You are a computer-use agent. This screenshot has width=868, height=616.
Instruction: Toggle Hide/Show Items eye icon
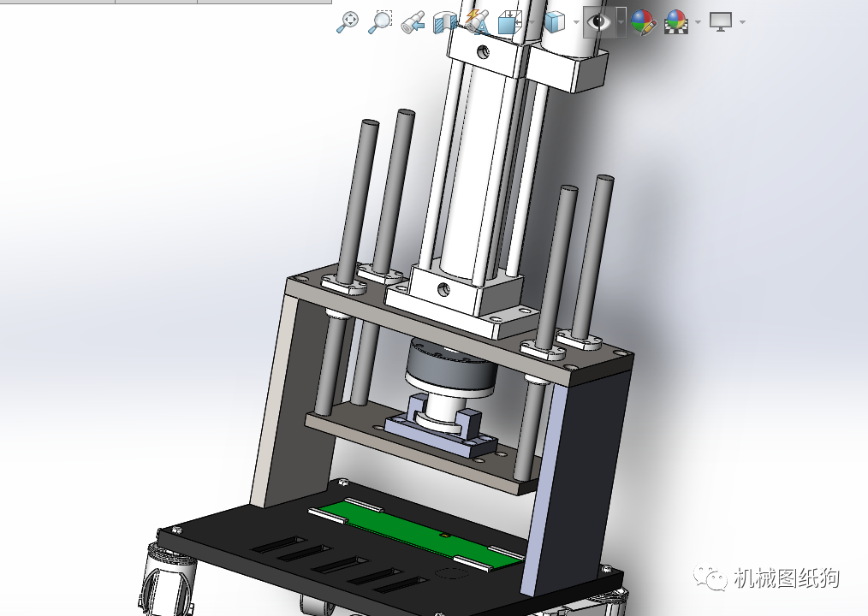[599, 22]
